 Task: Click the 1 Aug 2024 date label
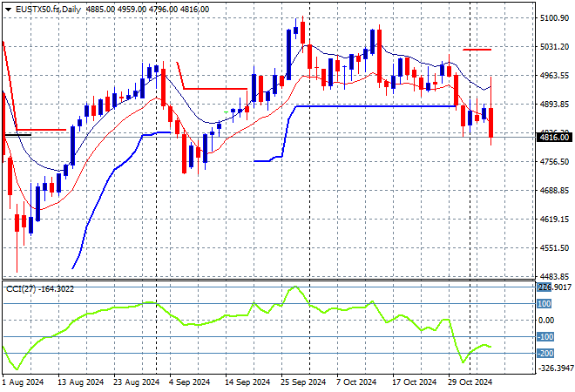click(24, 382)
